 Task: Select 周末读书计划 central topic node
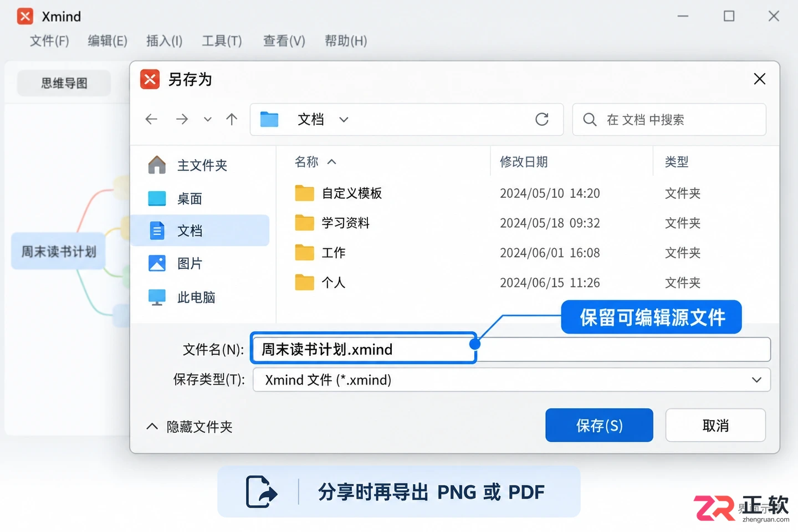tap(58, 252)
